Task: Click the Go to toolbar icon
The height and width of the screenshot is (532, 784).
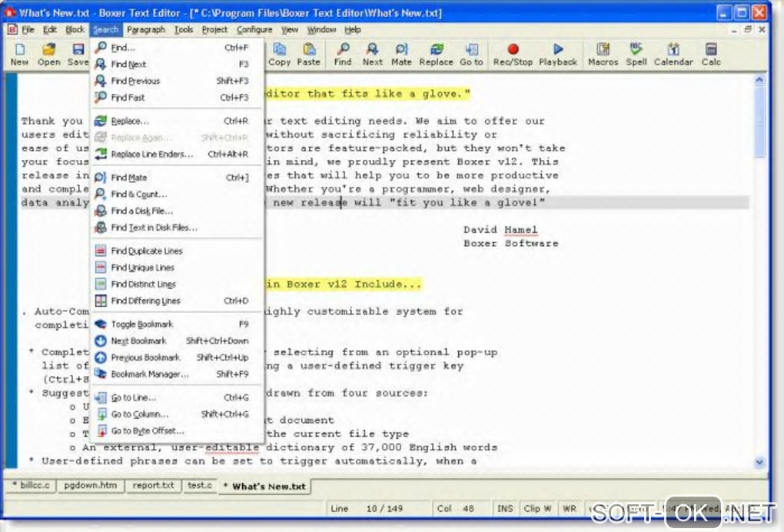Action: pyautogui.click(x=471, y=55)
